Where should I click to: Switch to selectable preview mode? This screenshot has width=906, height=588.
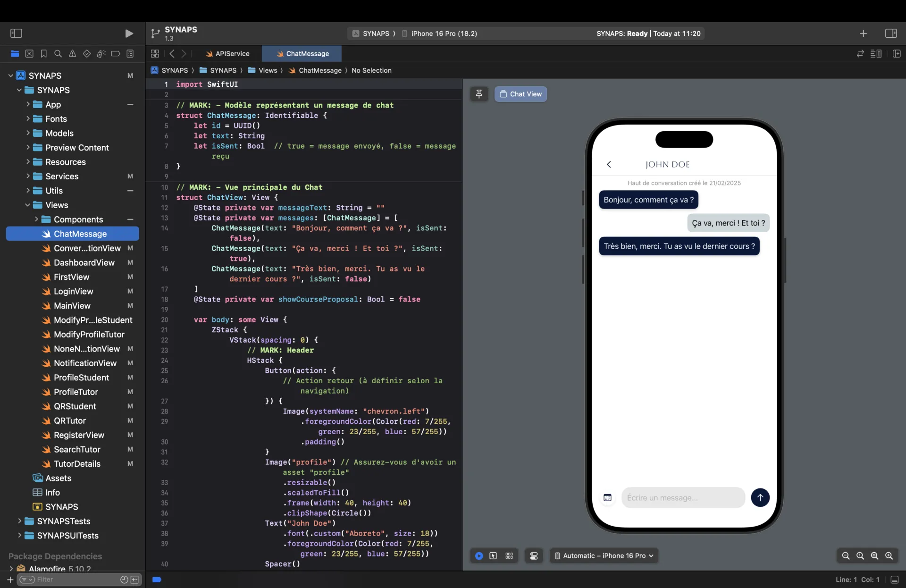[x=493, y=556]
